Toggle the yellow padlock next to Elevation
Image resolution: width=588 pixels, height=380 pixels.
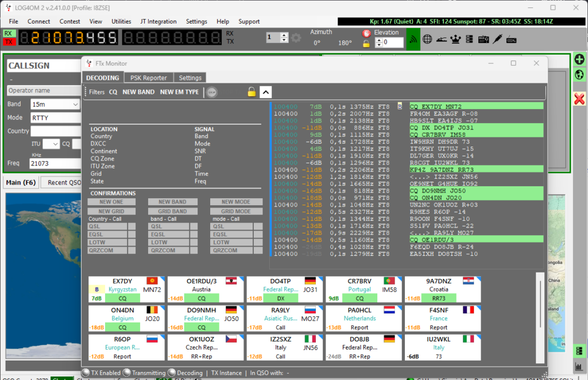coord(366,44)
